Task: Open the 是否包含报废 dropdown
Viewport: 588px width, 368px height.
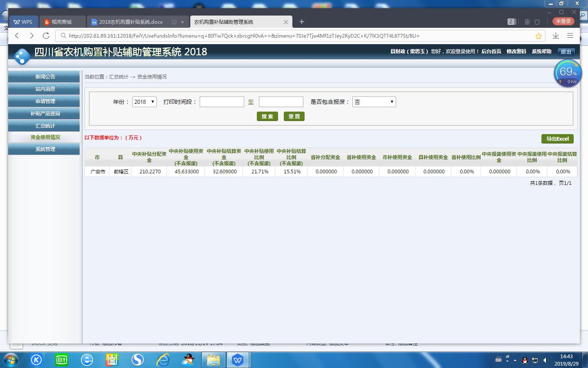Action: [374, 102]
